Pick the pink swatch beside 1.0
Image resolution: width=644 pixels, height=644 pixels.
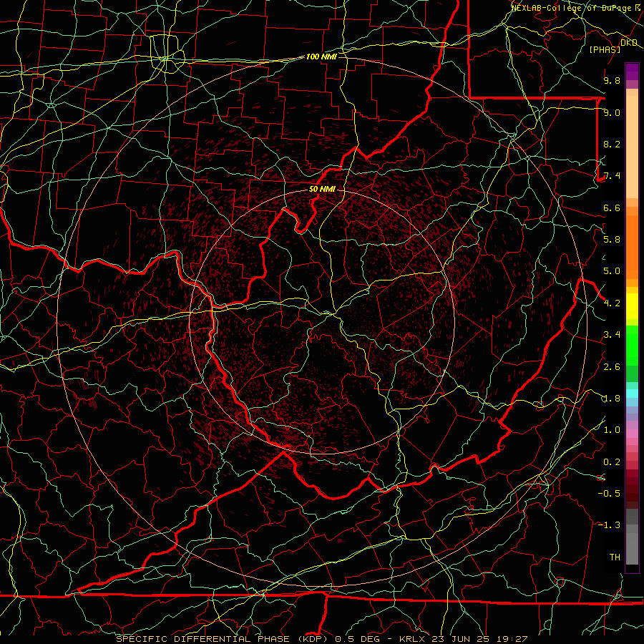pos(632,434)
